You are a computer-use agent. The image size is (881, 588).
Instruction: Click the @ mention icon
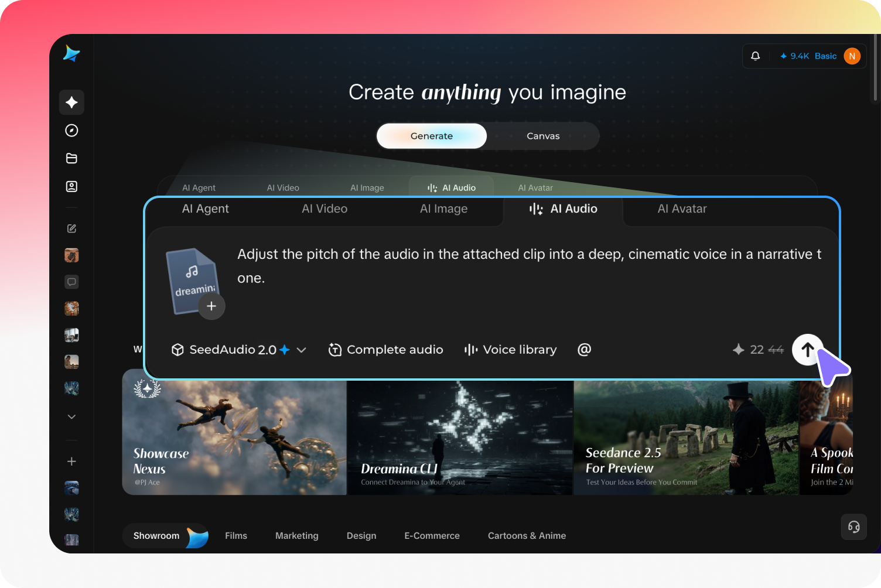click(584, 350)
